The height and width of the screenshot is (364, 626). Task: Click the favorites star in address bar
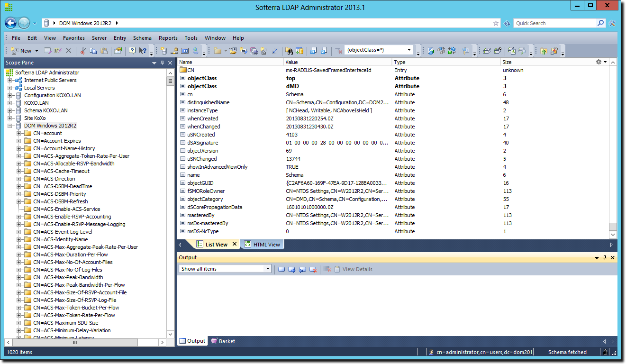(x=496, y=23)
